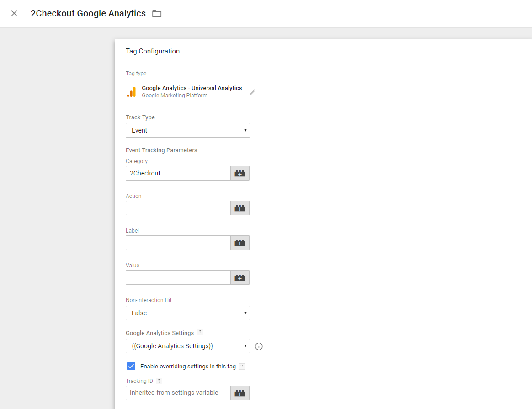Insert variable into Action field

(240, 208)
